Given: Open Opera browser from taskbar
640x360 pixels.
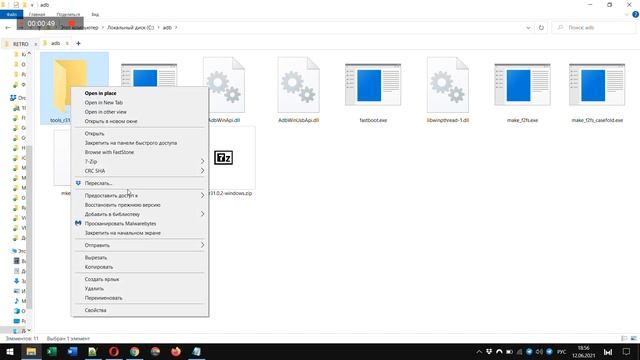Looking at the screenshot, I should (114, 351).
